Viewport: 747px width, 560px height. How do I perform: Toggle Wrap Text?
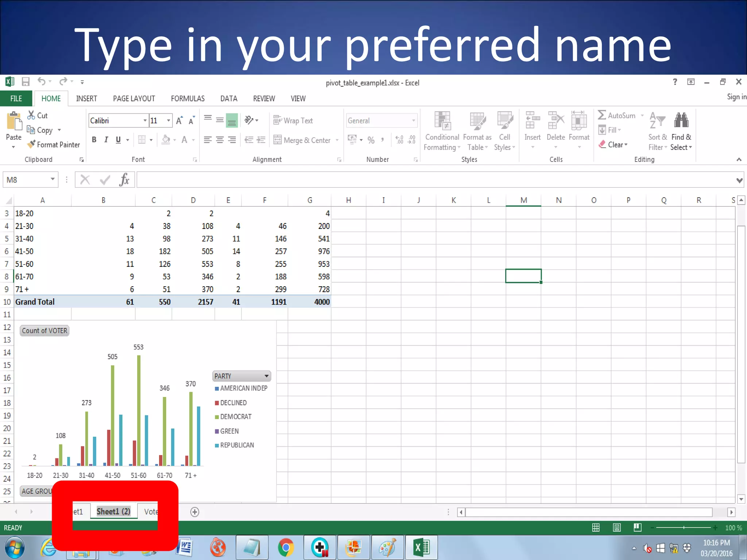[293, 121]
